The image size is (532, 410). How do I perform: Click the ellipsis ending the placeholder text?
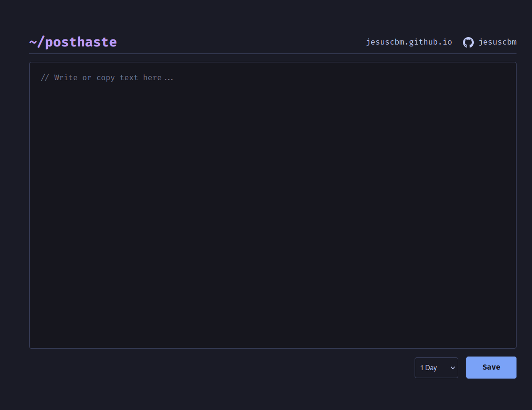click(169, 78)
